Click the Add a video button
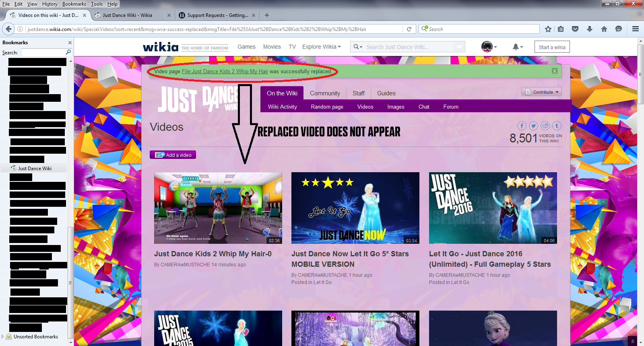This screenshot has height=346, width=644. (173, 155)
